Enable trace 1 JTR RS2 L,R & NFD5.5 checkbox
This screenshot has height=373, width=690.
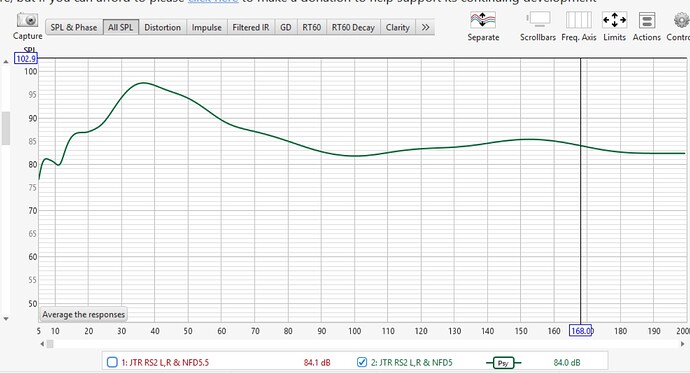click(x=112, y=362)
